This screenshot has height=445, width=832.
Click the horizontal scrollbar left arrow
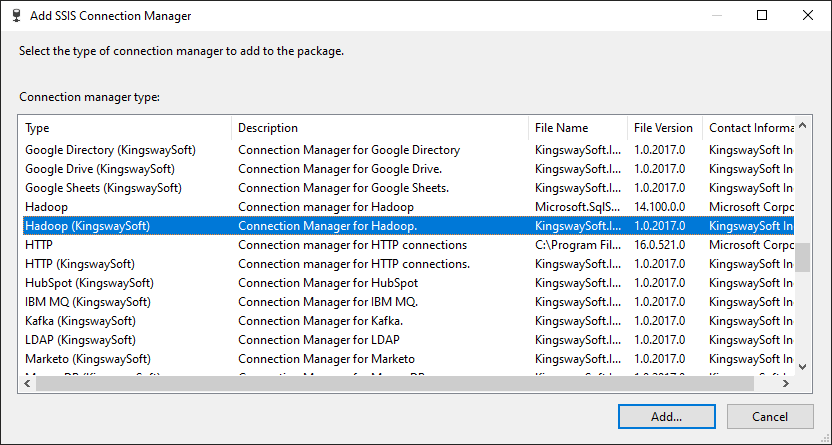click(27, 383)
